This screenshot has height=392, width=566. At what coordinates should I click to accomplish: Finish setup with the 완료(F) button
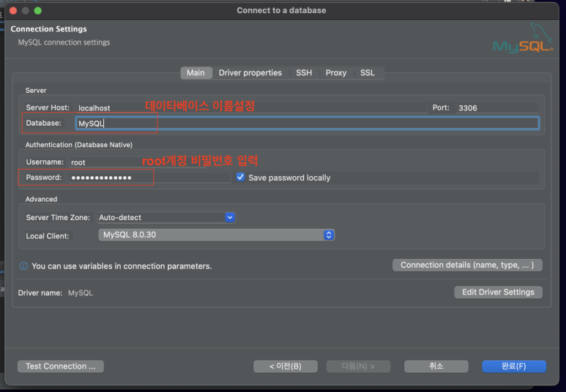[x=514, y=366]
